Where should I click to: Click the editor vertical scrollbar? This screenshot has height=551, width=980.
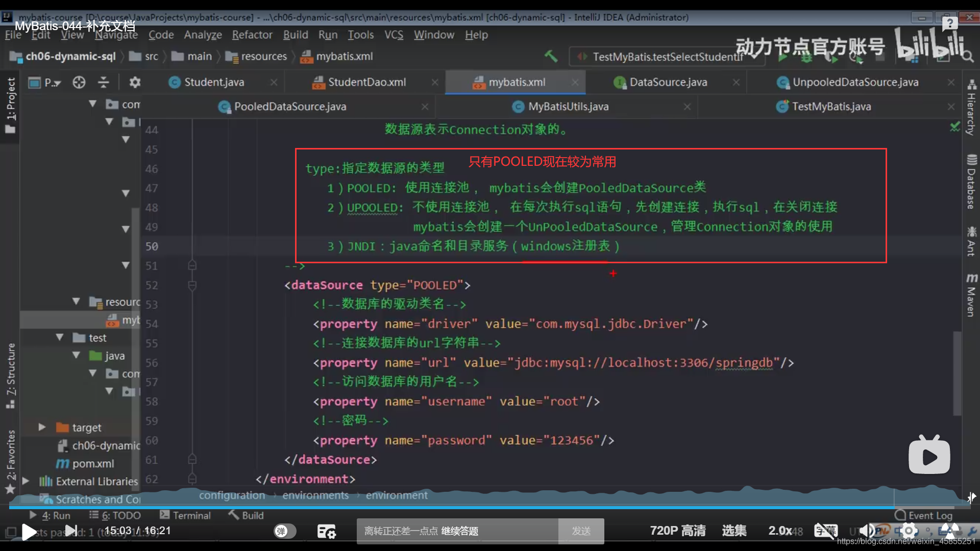click(957, 372)
